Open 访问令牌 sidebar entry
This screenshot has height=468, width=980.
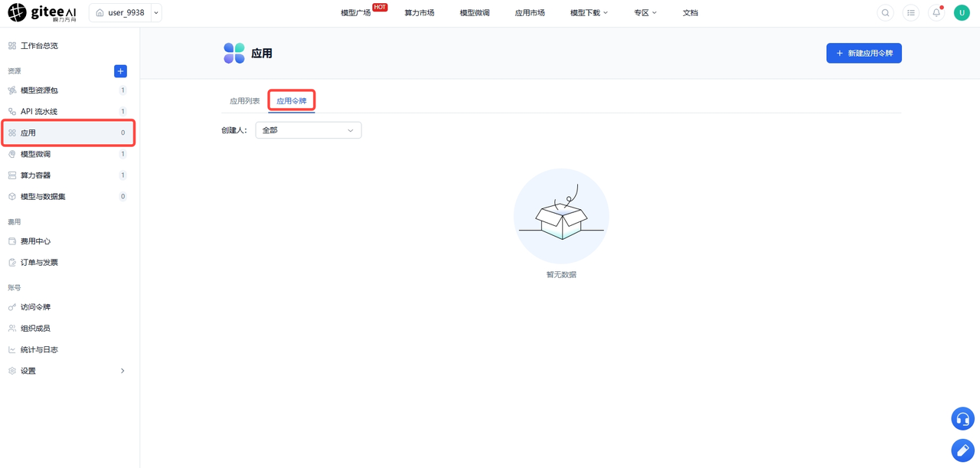point(70,307)
